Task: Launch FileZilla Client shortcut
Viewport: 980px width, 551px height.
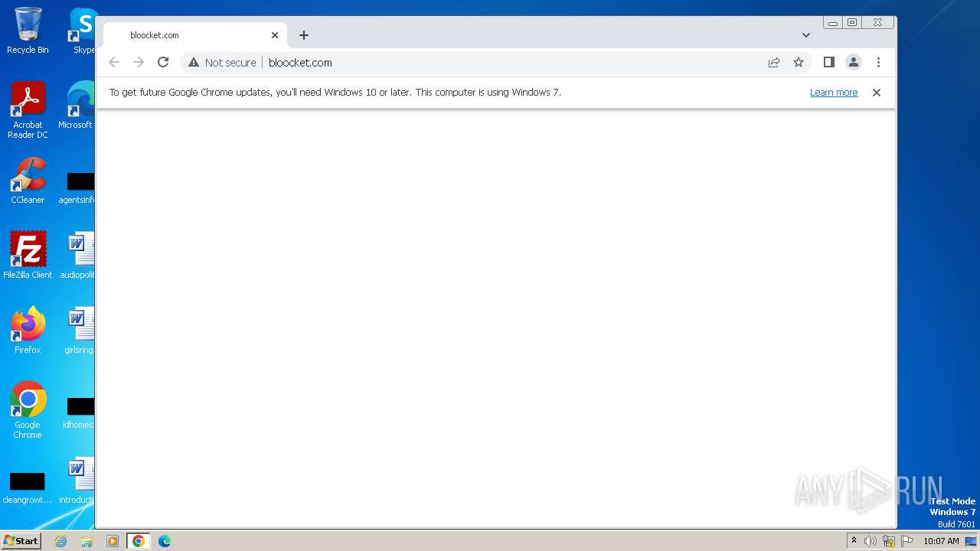Action: (28, 256)
